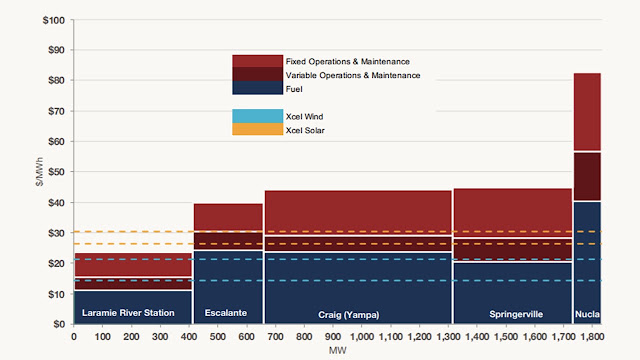Click the '1,800' x-axis tick label
This screenshot has width=640, height=360.
tap(592, 337)
